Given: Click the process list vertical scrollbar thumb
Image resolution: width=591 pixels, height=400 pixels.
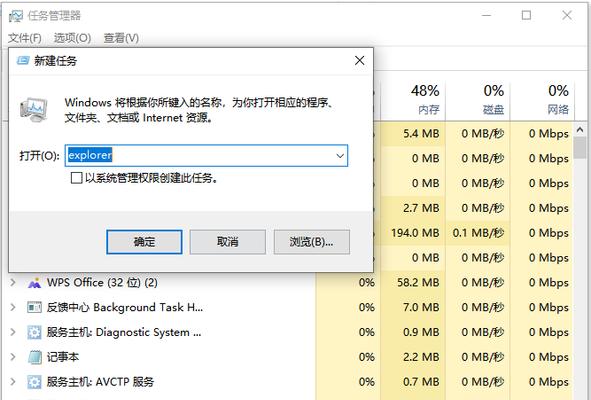Looking at the screenshot, I should tap(580, 148).
